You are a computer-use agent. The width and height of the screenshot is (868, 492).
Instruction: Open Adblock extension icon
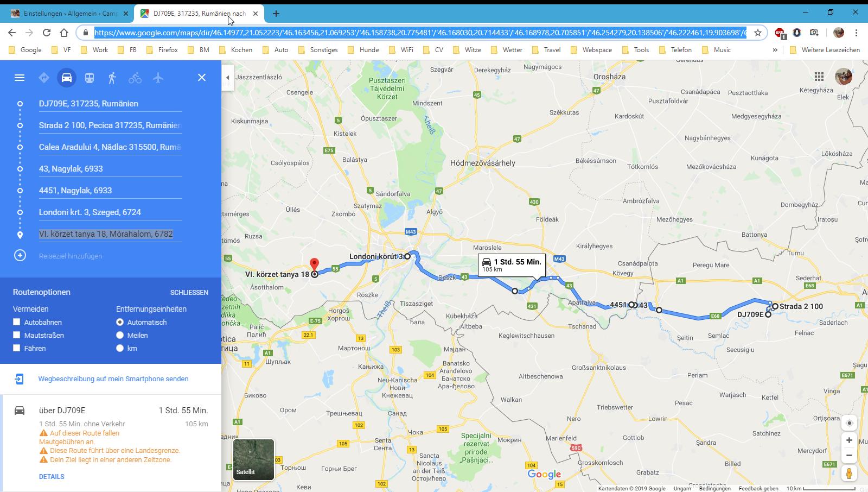click(780, 33)
